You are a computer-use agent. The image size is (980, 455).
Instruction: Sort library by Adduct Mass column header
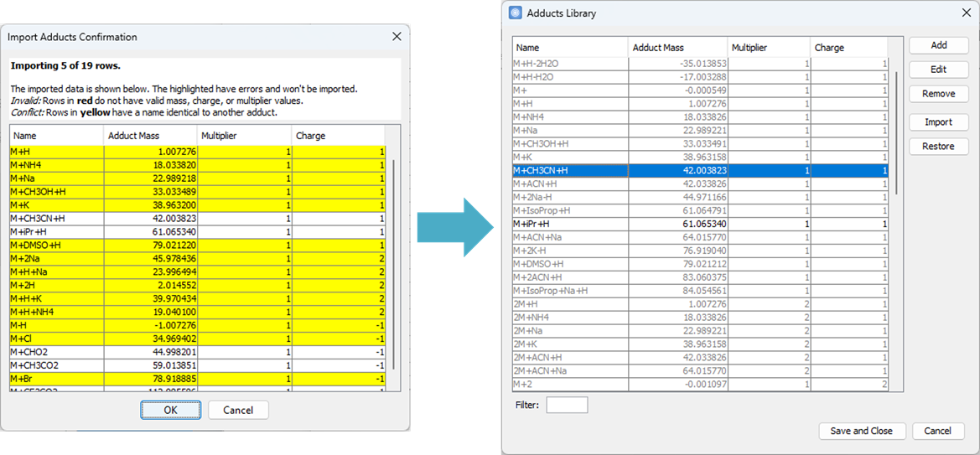tap(677, 48)
